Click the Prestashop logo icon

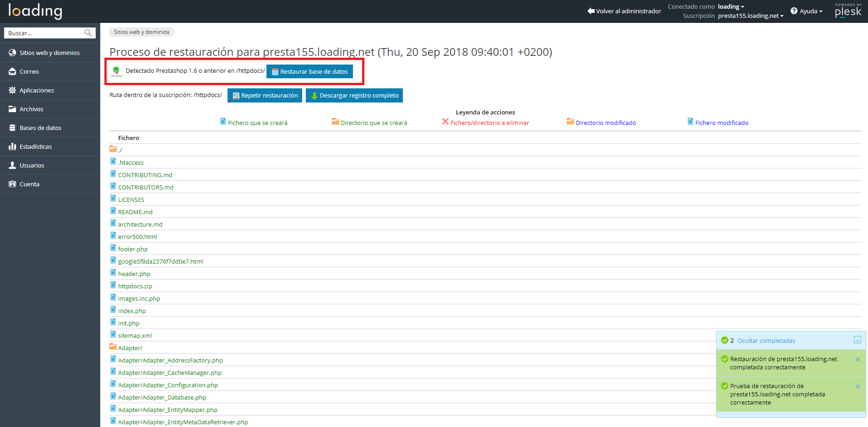point(116,71)
